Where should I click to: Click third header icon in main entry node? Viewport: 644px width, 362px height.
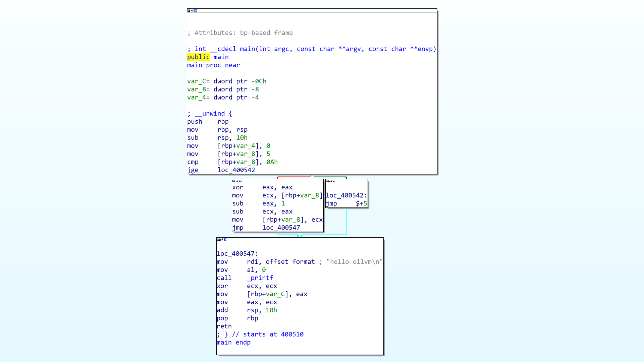pyautogui.click(x=196, y=10)
